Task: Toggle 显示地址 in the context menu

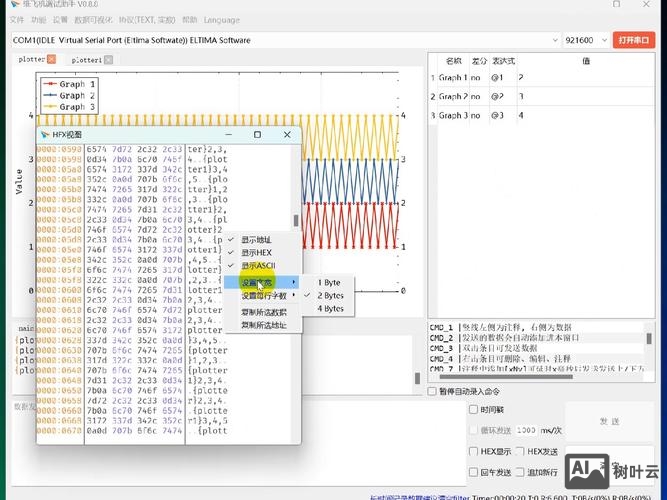Action: [256, 240]
